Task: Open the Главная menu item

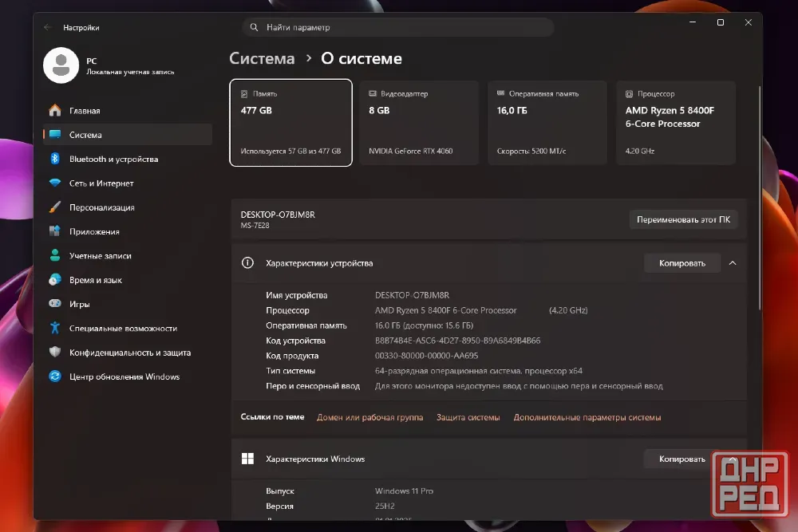Action: (x=128, y=110)
